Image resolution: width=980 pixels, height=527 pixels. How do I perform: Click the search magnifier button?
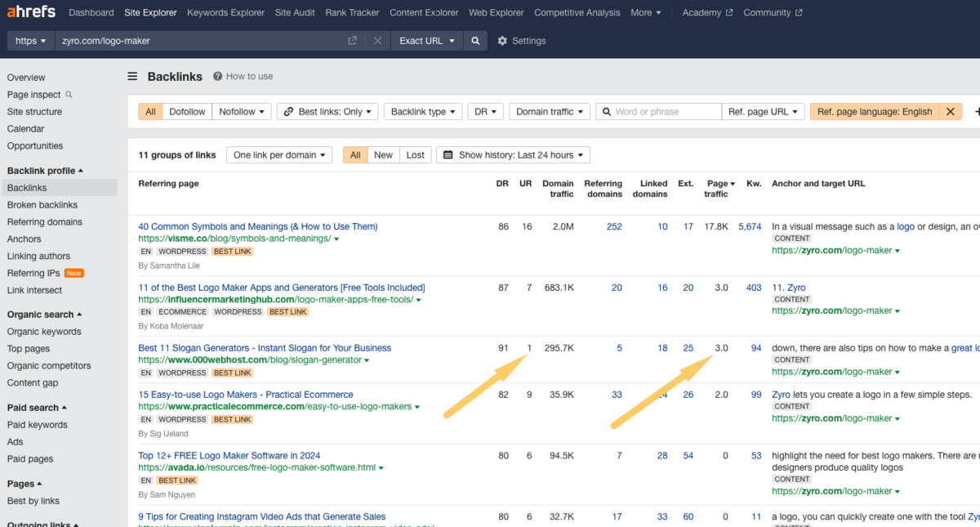(x=475, y=41)
